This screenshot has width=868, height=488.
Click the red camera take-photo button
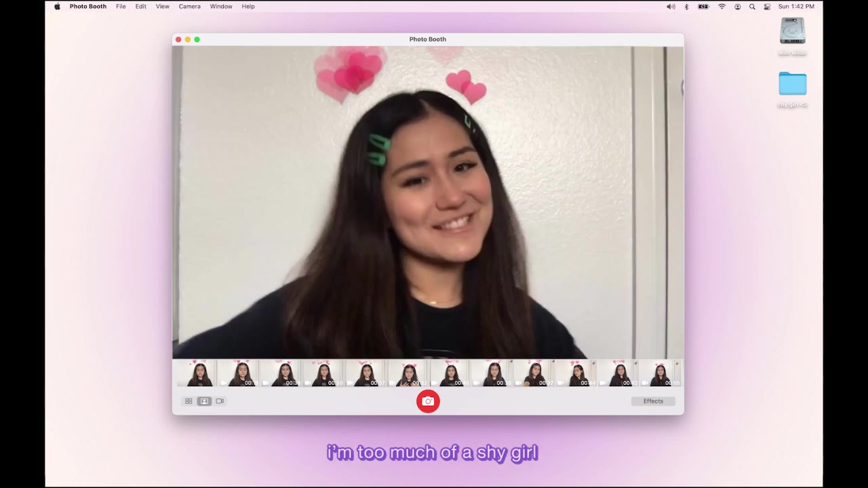pos(428,401)
